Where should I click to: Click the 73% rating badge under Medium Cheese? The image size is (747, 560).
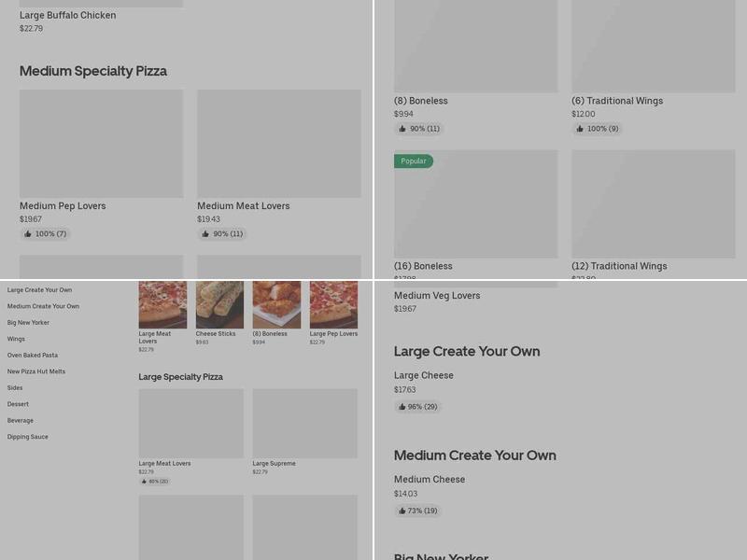click(417, 511)
